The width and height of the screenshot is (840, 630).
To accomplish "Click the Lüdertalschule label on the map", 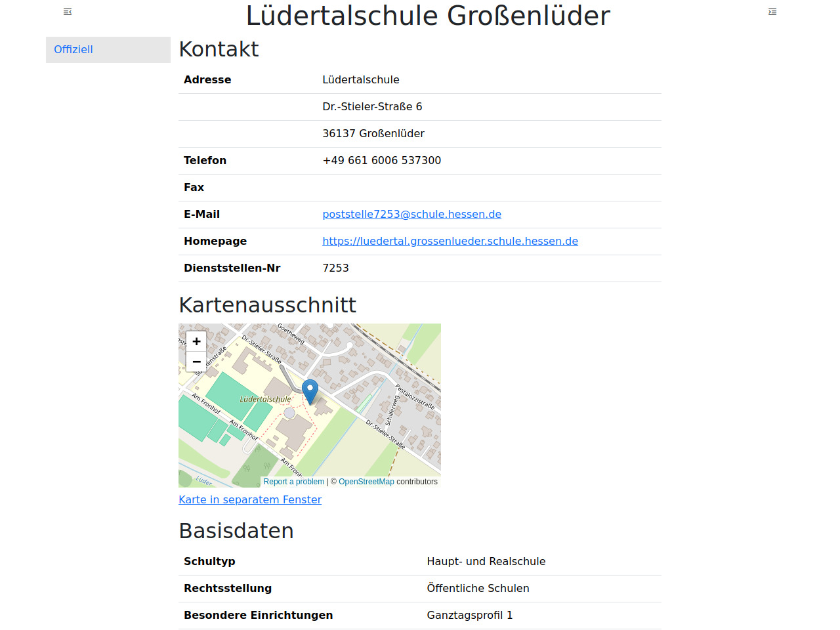I will point(265,399).
